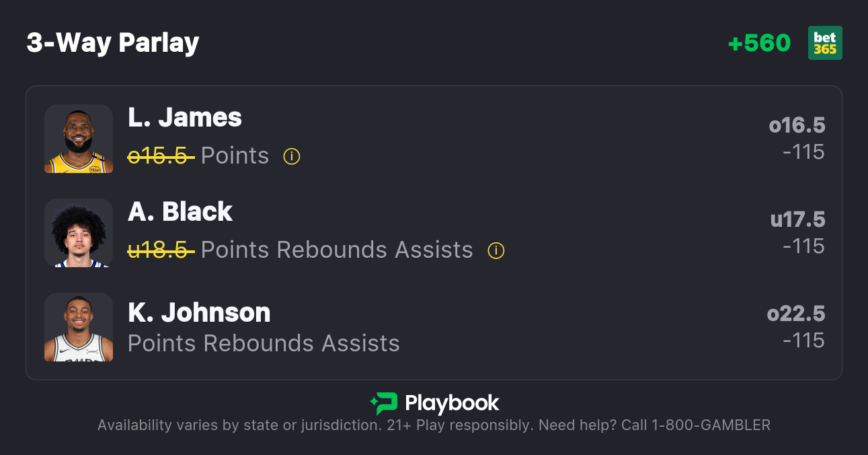868x455 pixels.
Task: Click the info icon beside L. James Points
Action: tap(291, 156)
